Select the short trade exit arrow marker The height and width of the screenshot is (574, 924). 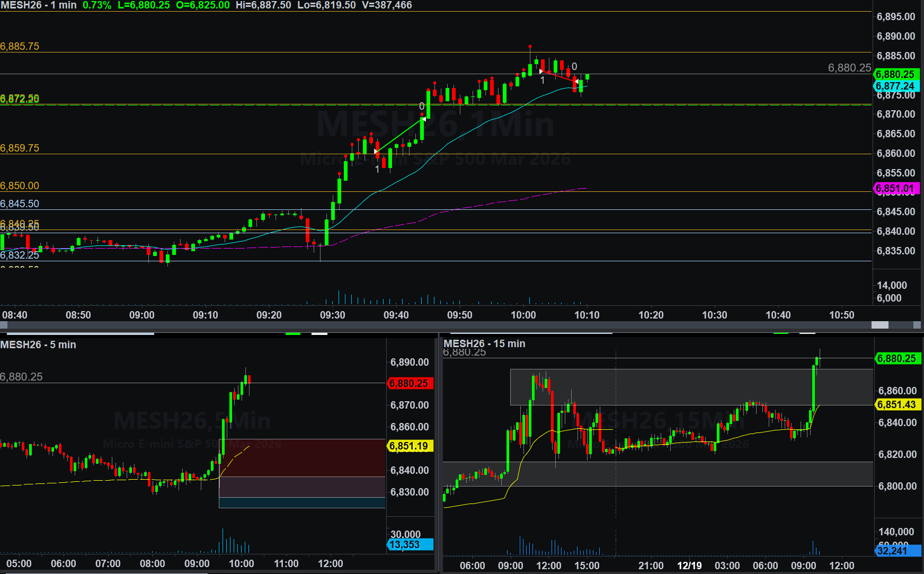(x=576, y=82)
